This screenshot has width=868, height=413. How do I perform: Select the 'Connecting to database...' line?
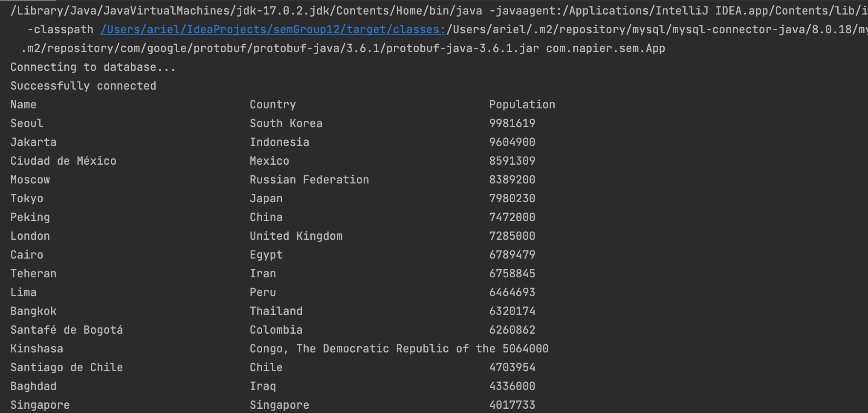point(93,67)
